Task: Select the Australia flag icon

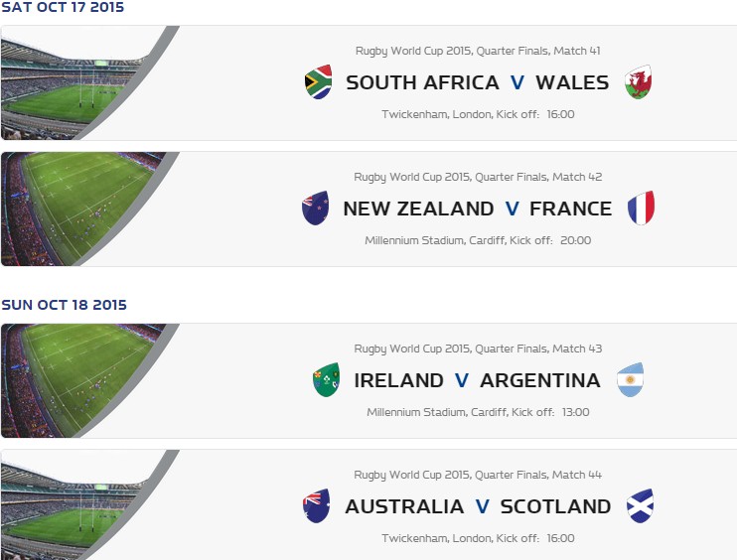Action: pos(317,506)
